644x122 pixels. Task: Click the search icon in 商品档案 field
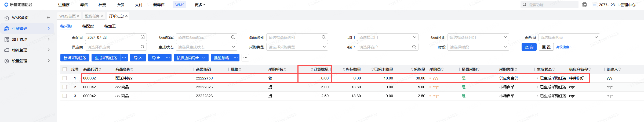233,37
